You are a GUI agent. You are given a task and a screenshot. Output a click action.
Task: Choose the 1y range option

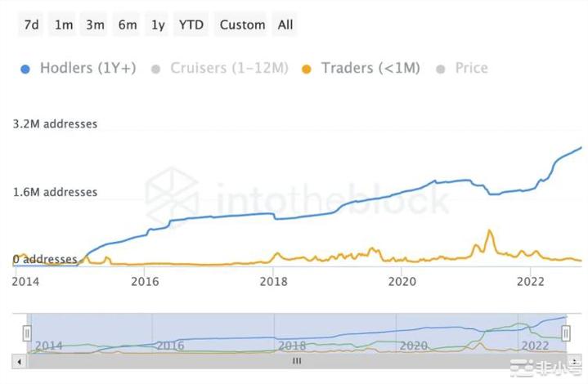point(158,25)
